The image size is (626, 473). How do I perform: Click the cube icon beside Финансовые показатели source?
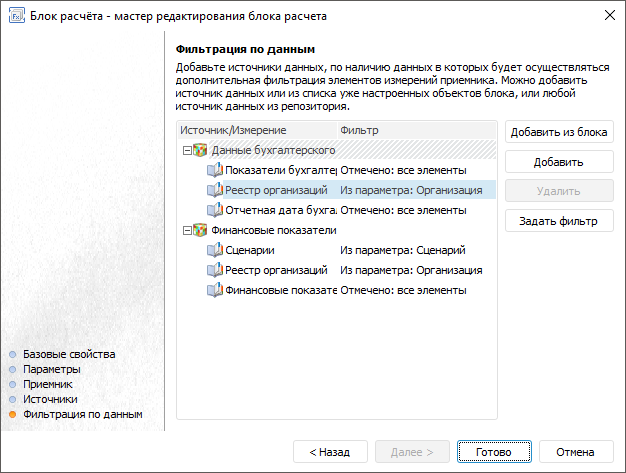coord(201,230)
